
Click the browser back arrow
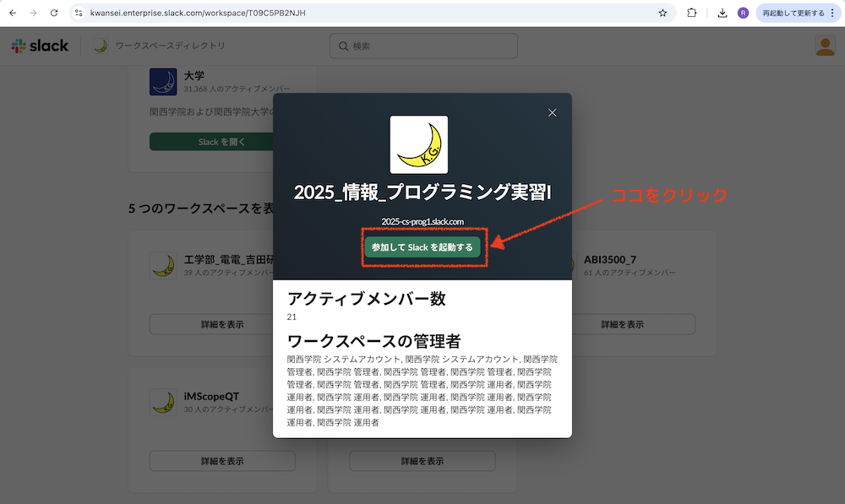tap(12, 13)
